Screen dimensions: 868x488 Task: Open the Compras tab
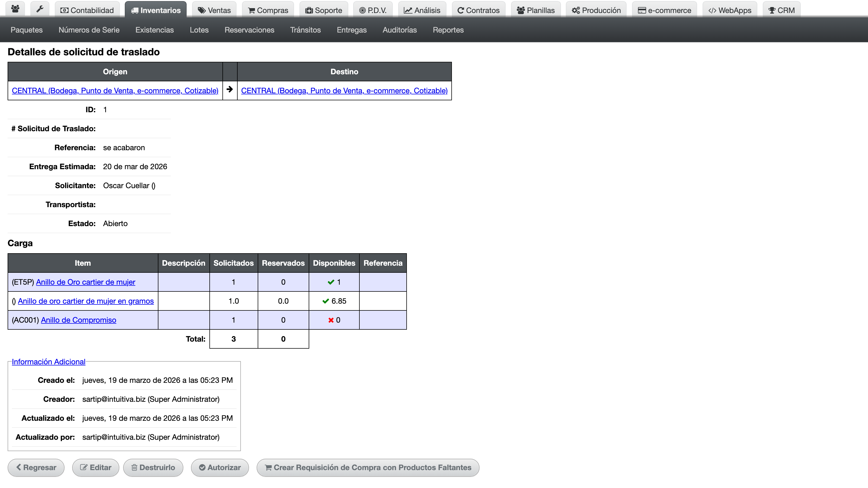pos(268,10)
